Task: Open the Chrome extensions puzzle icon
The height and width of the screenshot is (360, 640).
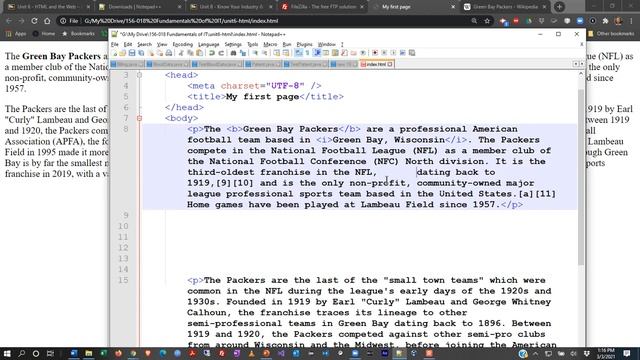Action: [x=605, y=21]
